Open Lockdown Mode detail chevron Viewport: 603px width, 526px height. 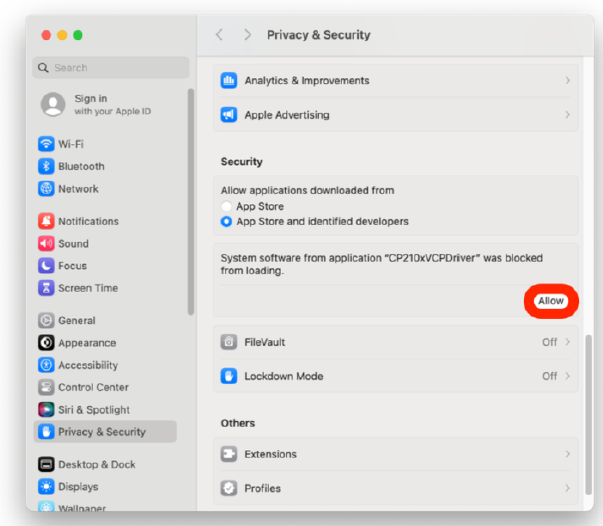pos(568,376)
